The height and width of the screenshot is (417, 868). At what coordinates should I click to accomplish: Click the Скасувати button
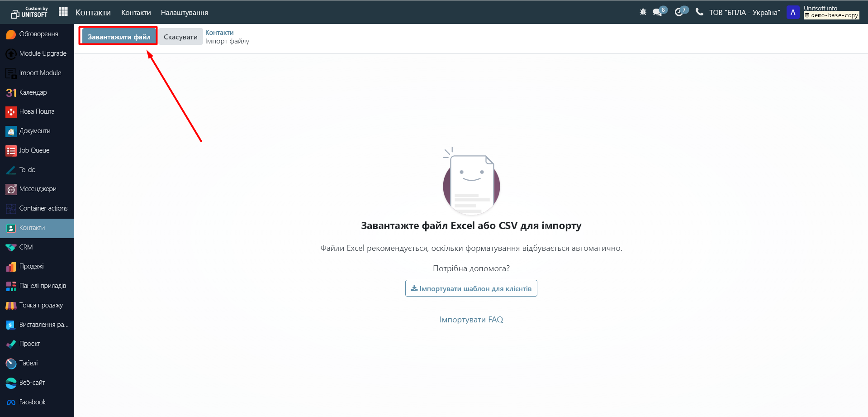coord(180,37)
